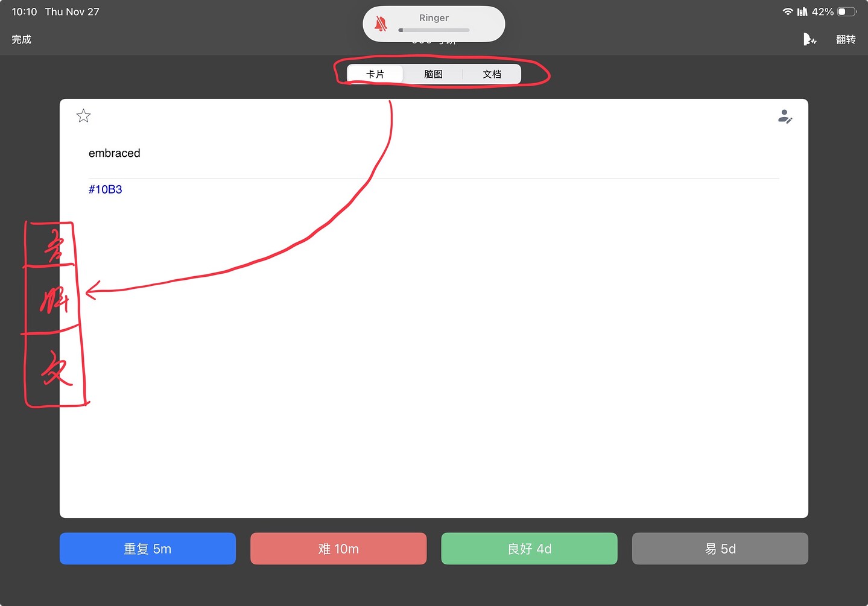Tap the battery indicator icon
The image size is (868, 606).
[x=846, y=11]
